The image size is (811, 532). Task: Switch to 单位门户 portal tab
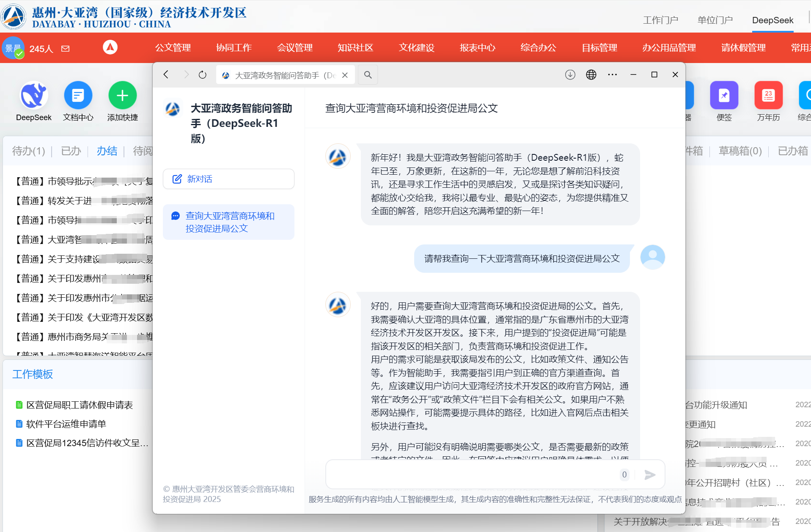point(715,20)
